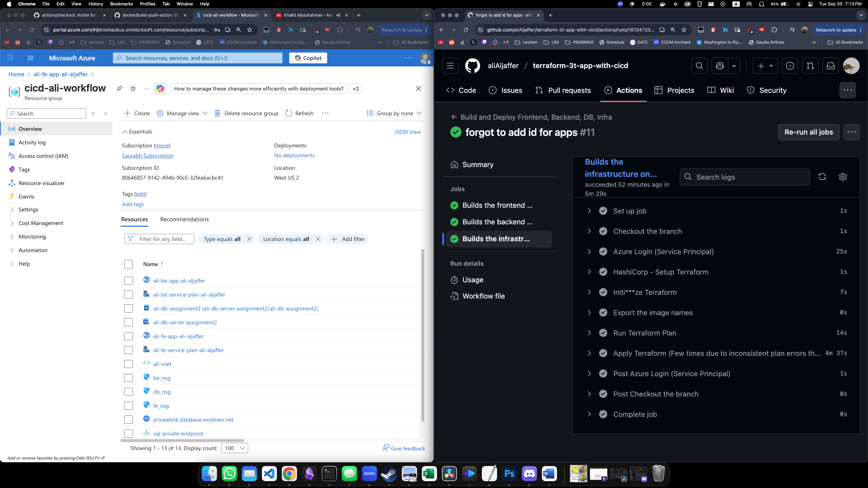Pin cicd-ali-workflow resource group to dashboard

[119, 88]
